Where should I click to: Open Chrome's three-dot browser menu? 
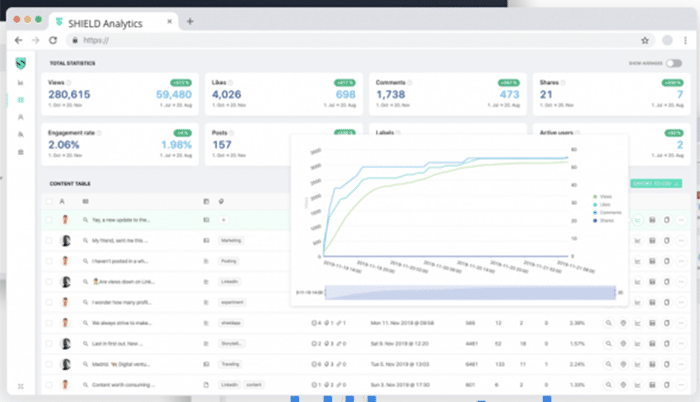point(686,40)
